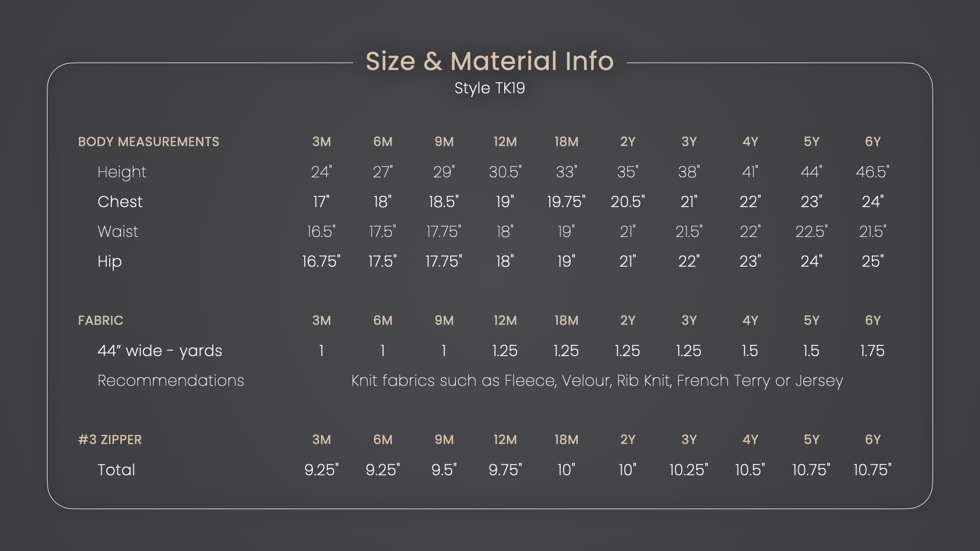Click the 10.25" zipper total for 3Y

click(x=689, y=470)
